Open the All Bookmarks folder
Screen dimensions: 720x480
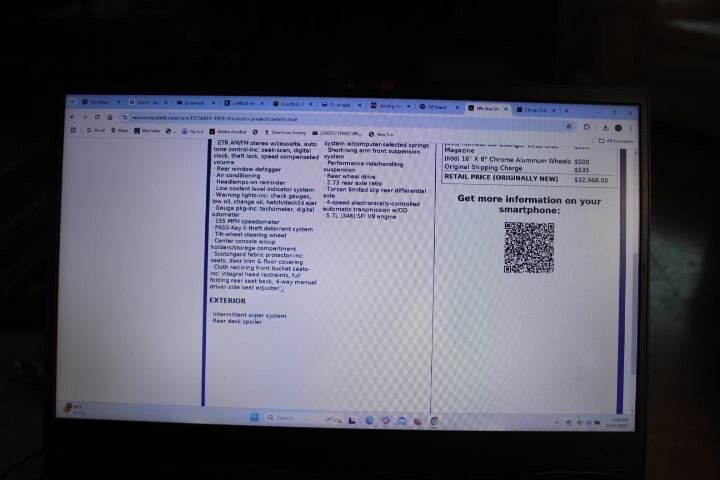616,141
